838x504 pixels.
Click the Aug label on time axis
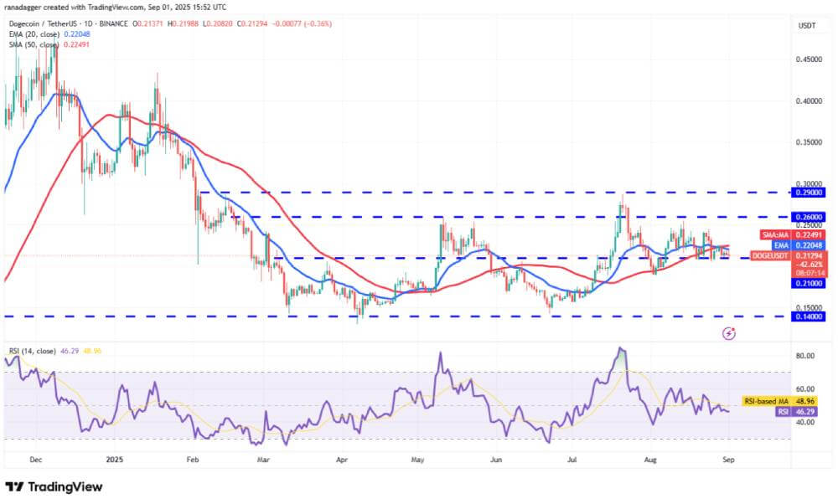tap(650, 460)
